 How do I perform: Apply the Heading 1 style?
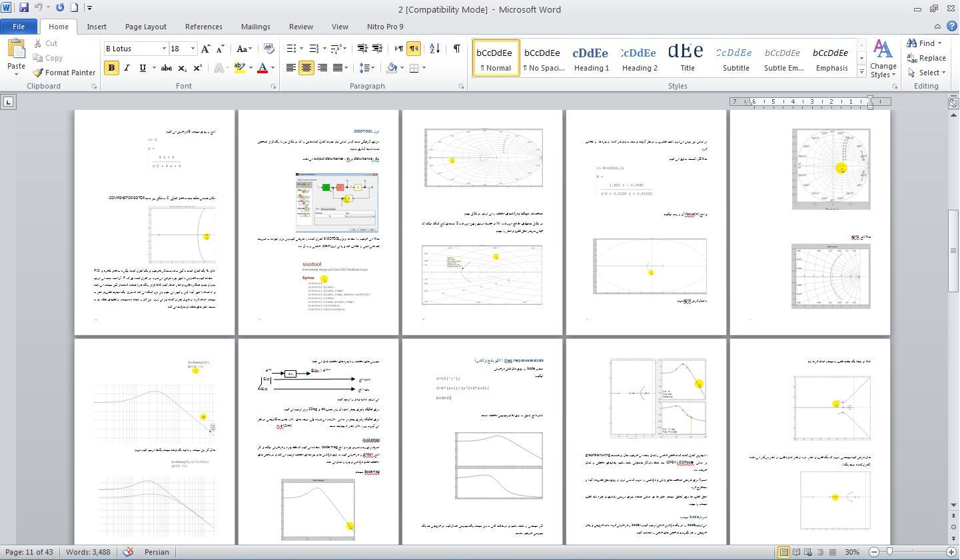591,58
